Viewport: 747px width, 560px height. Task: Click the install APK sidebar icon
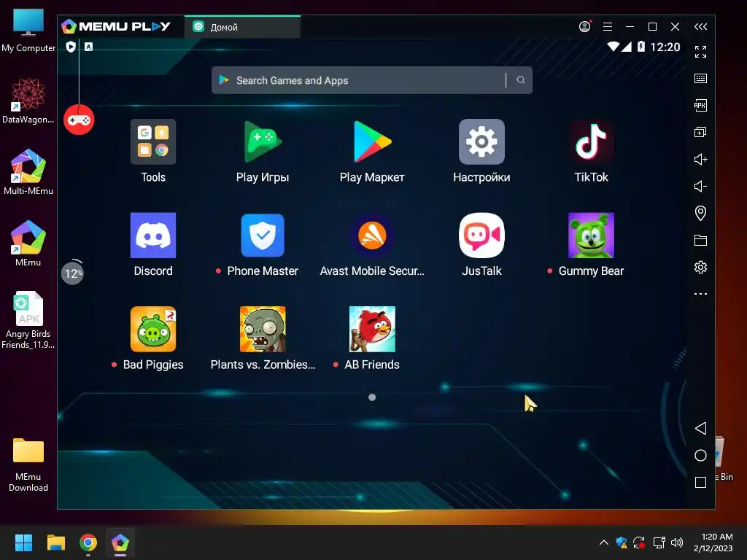pos(700,105)
